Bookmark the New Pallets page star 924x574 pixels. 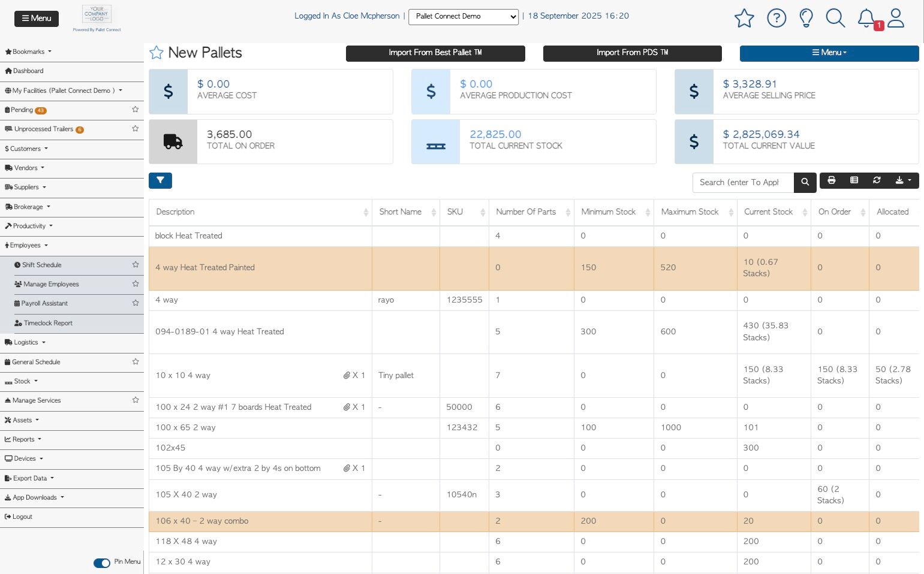[x=156, y=53]
